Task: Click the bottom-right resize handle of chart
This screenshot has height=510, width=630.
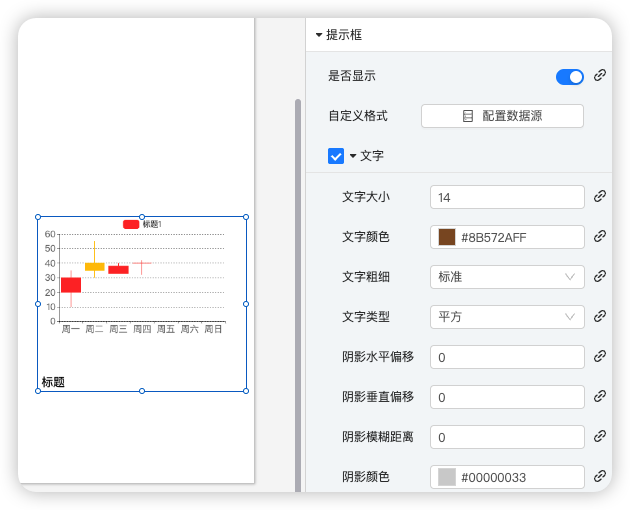Action: pyautogui.click(x=246, y=391)
